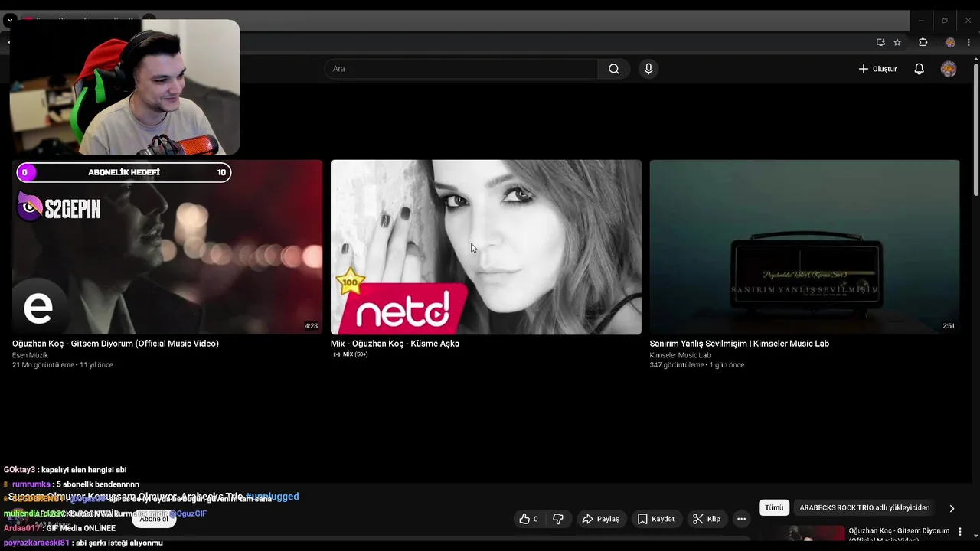Expand the tab search dropdown arrow
This screenshot has height=551, width=980.
[9, 20]
